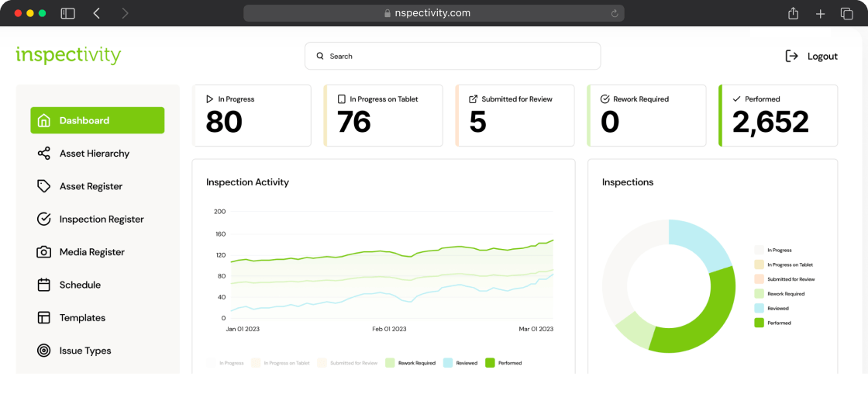Click the Mar 01 2023 axis label
Screen dimensions: 868x408
pos(536,329)
